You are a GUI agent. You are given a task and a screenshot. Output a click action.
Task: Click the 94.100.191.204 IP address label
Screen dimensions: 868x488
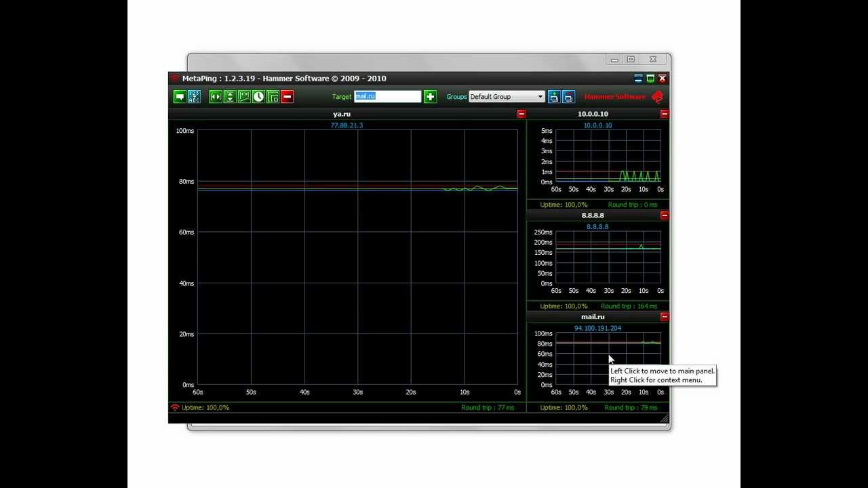(597, 328)
